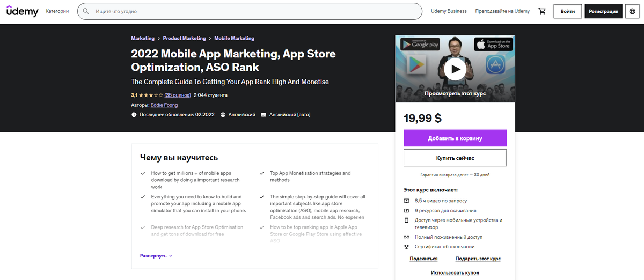The width and height of the screenshot is (644, 280).
Task: Open the Product Marketing breadcrumb
Action: pyautogui.click(x=184, y=39)
